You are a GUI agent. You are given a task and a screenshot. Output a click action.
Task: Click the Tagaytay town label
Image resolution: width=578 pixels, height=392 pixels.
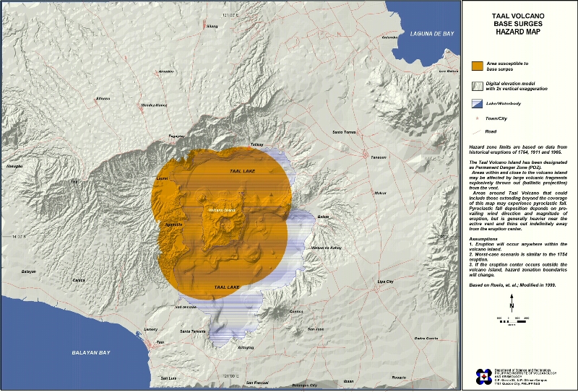pos(176,136)
